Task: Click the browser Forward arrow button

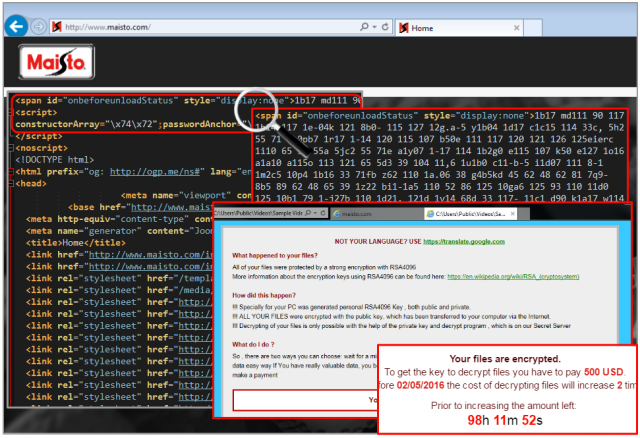Action: (38, 27)
